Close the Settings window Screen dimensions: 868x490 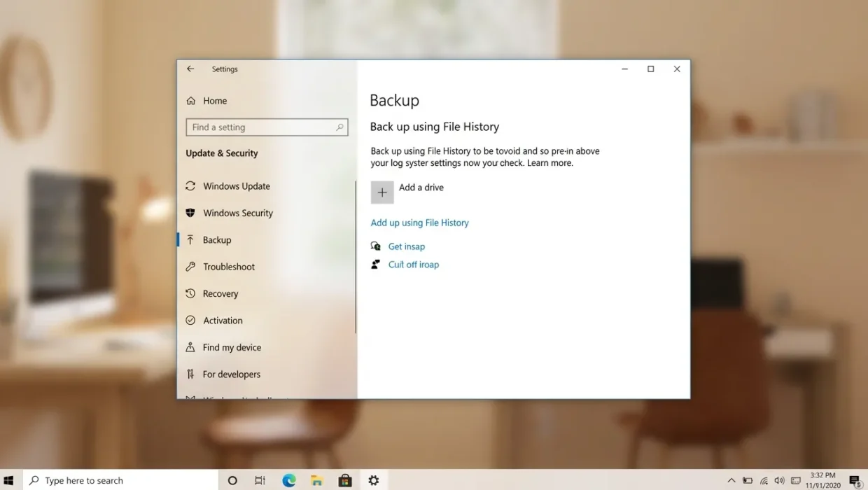677,69
